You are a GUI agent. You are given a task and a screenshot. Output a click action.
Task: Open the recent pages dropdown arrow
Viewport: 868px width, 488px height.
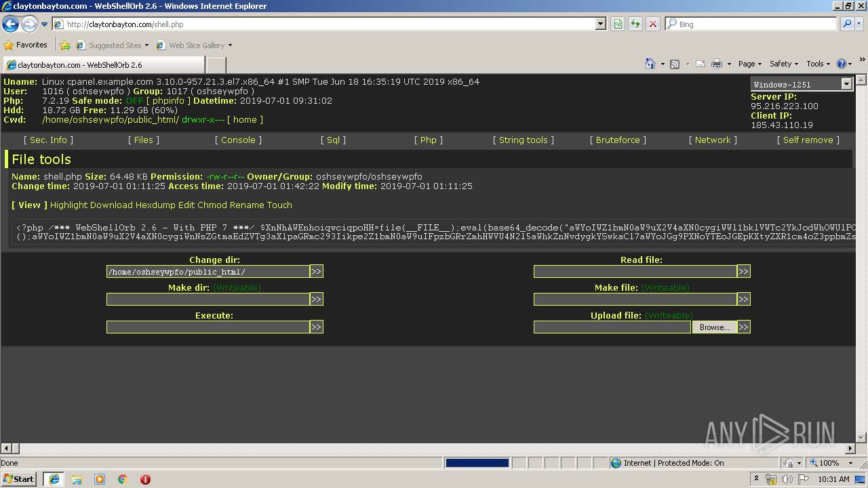[44, 24]
